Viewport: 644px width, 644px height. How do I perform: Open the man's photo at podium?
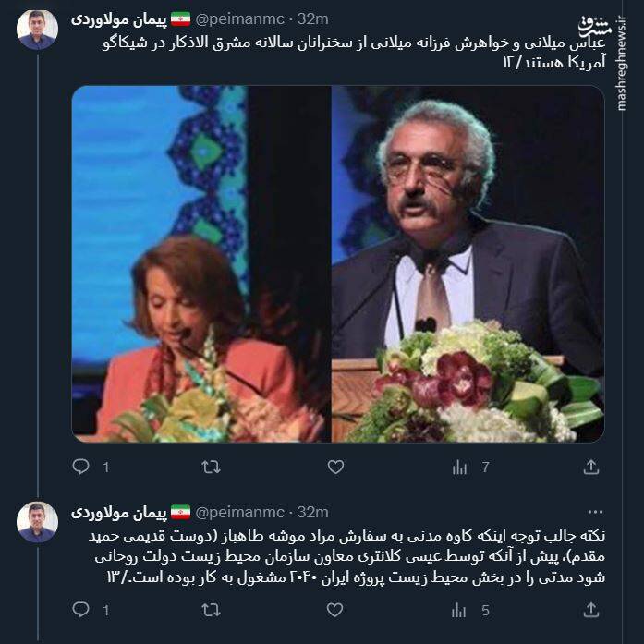point(468,263)
